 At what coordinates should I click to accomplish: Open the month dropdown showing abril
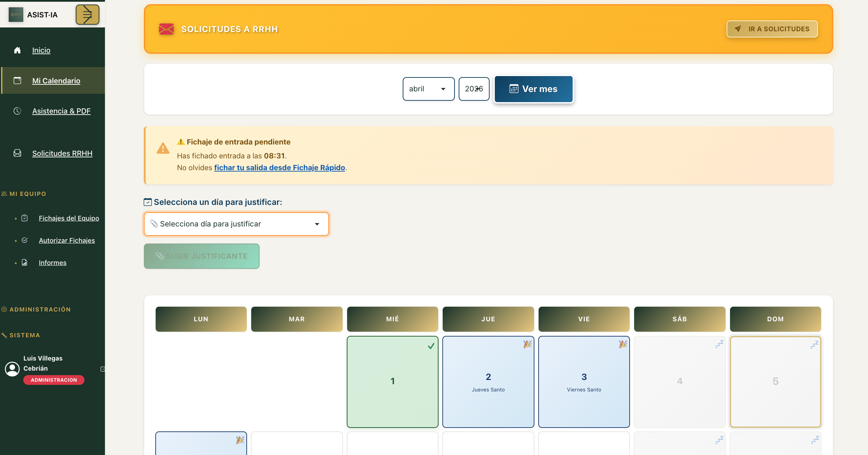tap(428, 89)
